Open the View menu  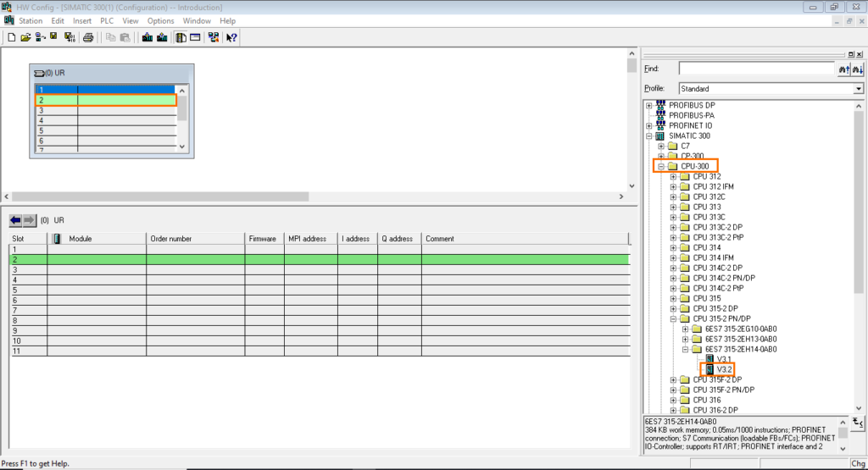click(130, 21)
